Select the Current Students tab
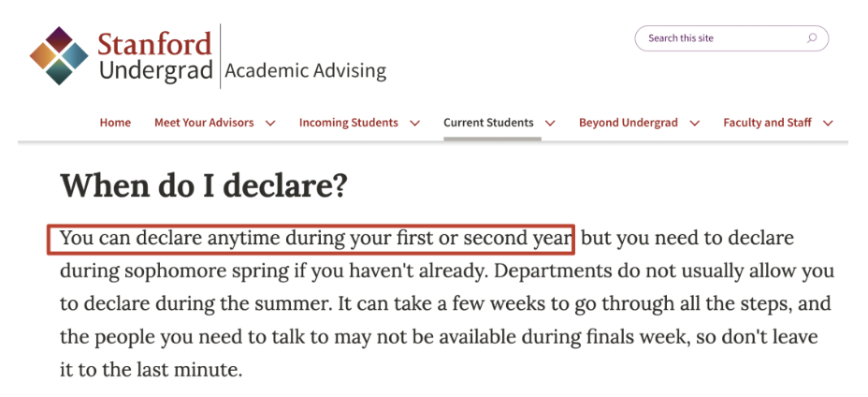 tap(488, 123)
